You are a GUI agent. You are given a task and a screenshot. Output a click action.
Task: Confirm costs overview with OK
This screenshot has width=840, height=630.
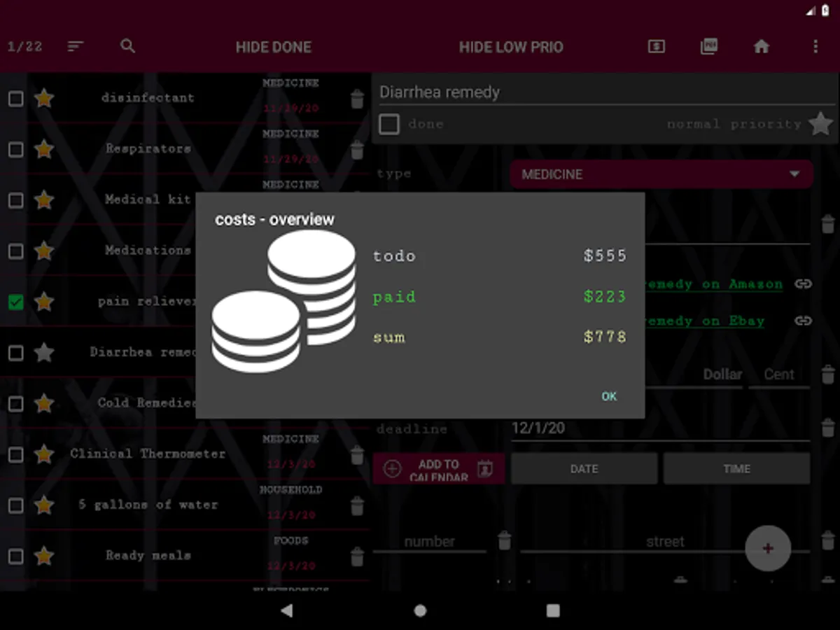[x=609, y=396]
